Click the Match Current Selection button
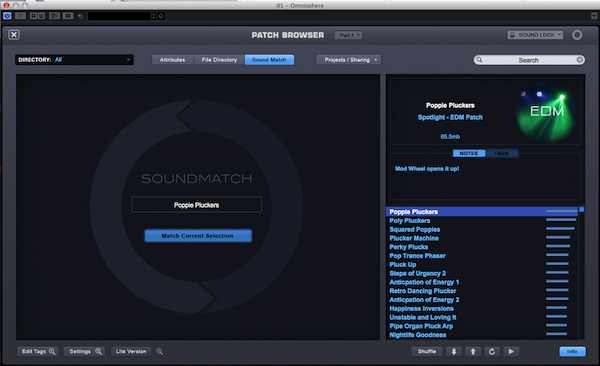This screenshot has width=600, height=366. click(198, 236)
